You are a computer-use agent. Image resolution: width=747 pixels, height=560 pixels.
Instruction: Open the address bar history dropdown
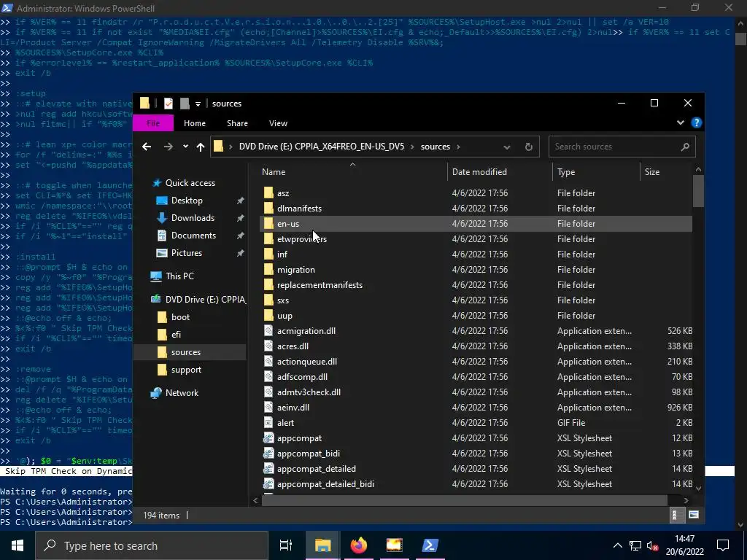tap(507, 147)
